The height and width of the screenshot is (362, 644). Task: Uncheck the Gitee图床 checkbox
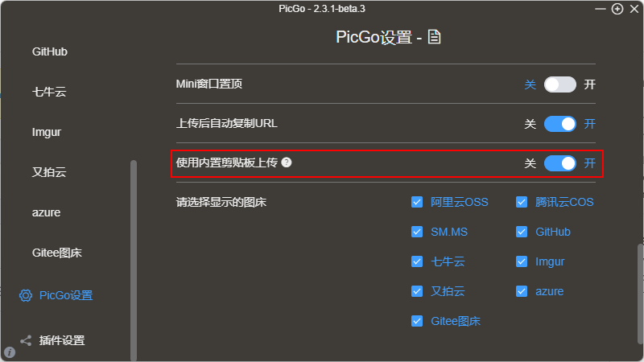point(417,321)
